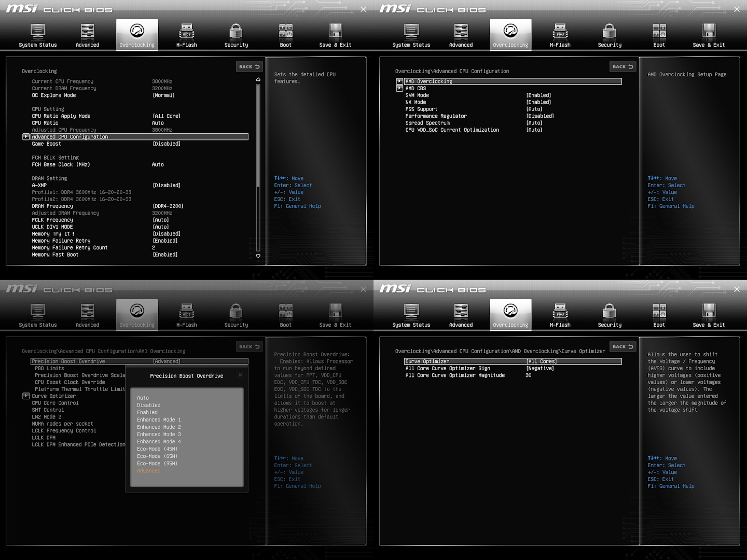The height and width of the screenshot is (560, 747).
Task: Select Overclocking icon in the Advanced CPU Configuration window
Action: (x=510, y=35)
